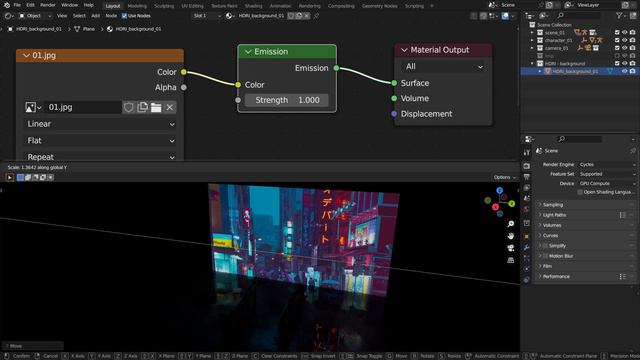Open image file with folder icon
Image resolution: width=640 pixels, height=360 pixels.
156,107
